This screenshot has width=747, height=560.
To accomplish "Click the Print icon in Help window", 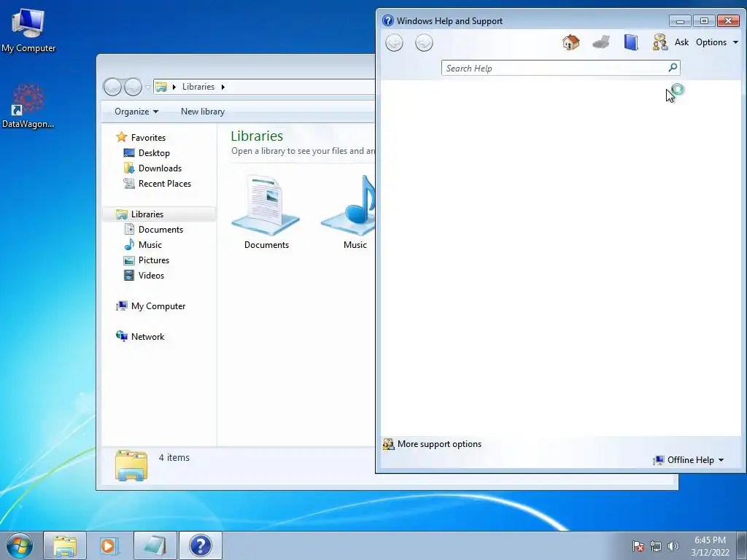I will (x=601, y=42).
